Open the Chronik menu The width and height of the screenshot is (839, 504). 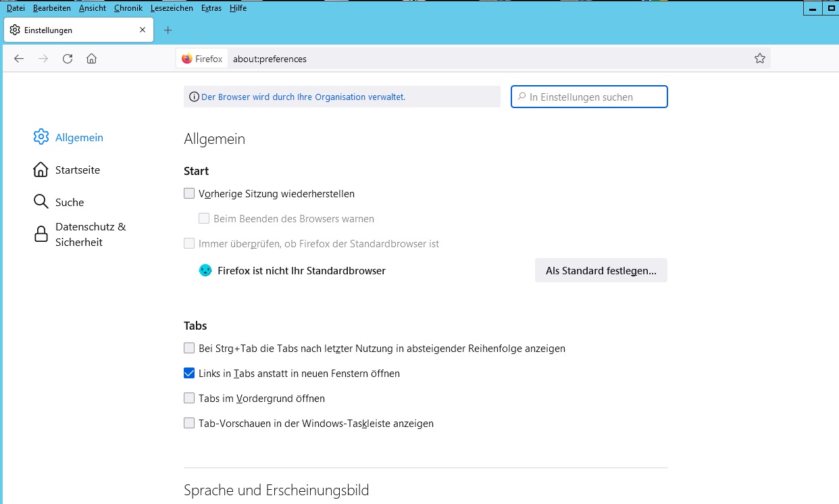pos(128,8)
